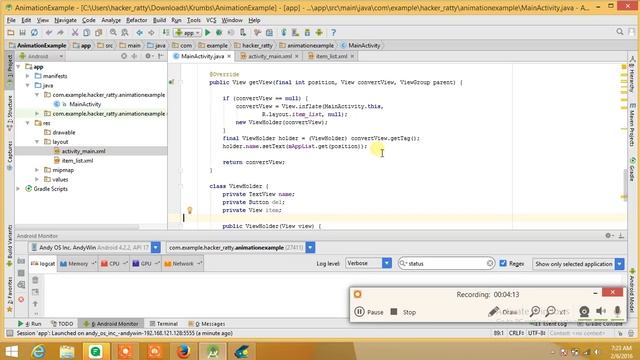Select MainActivity in the project tree
The height and width of the screenshot is (360, 640).
coord(85,104)
